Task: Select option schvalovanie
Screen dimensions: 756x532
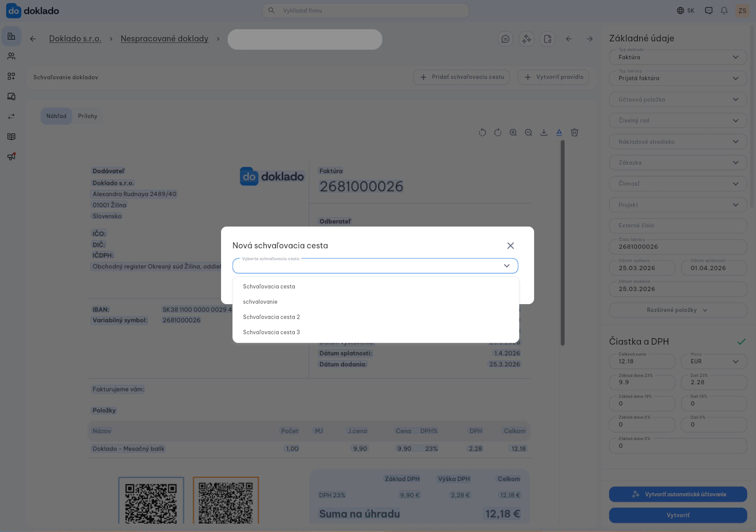Action: [x=375, y=302]
